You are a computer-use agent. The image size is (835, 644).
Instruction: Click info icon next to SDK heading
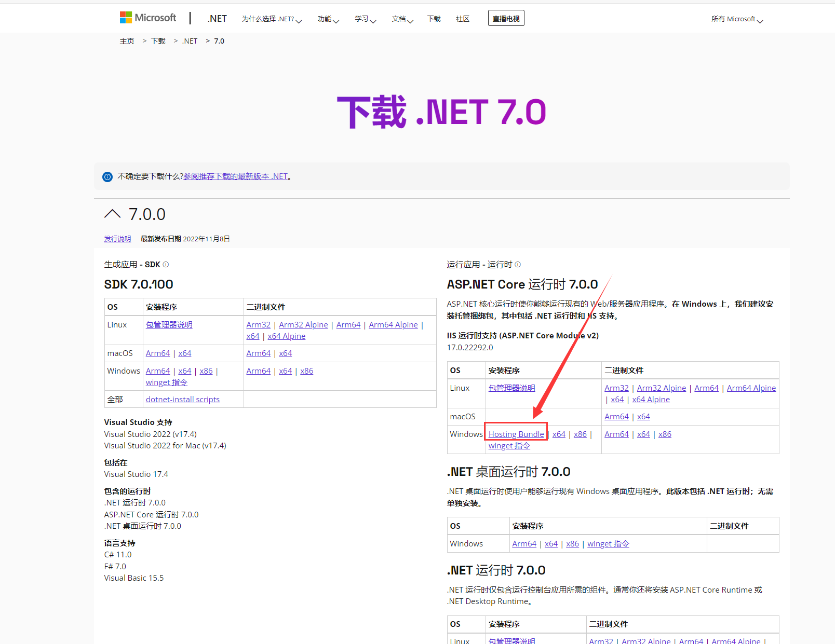[166, 265]
